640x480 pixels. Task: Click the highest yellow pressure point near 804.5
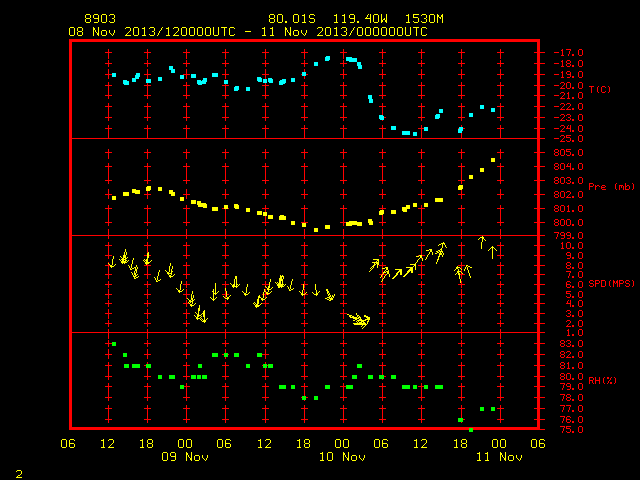[493, 160]
